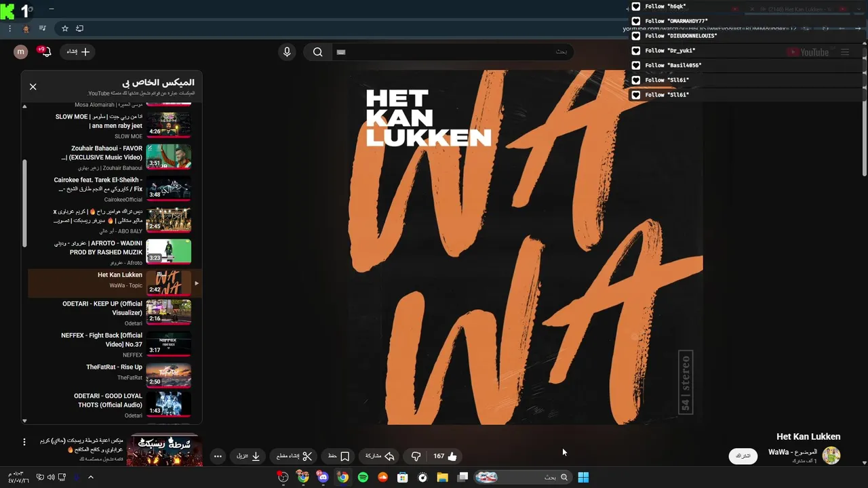Open SoundCloud orange icon in taskbar
The image size is (868, 488).
point(382,477)
